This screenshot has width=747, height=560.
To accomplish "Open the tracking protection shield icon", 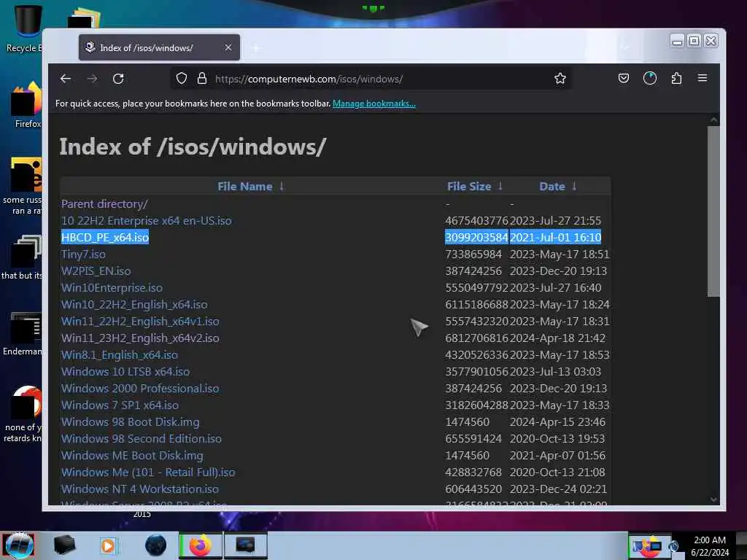I will click(181, 79).
